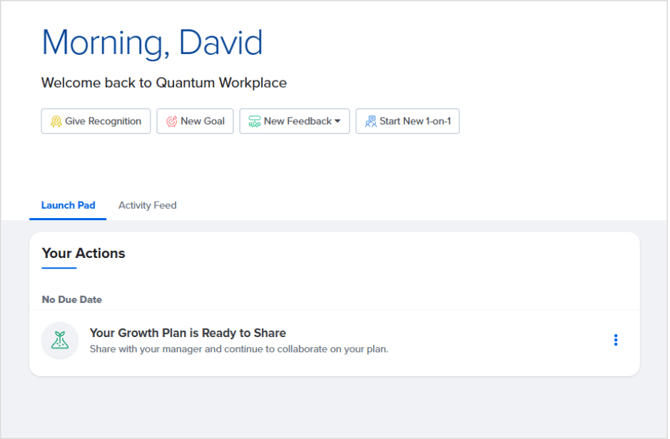Screen dimensions: 670x439
Task: Click the Growth Plan flask icon
Action: [x=60, y=340]
